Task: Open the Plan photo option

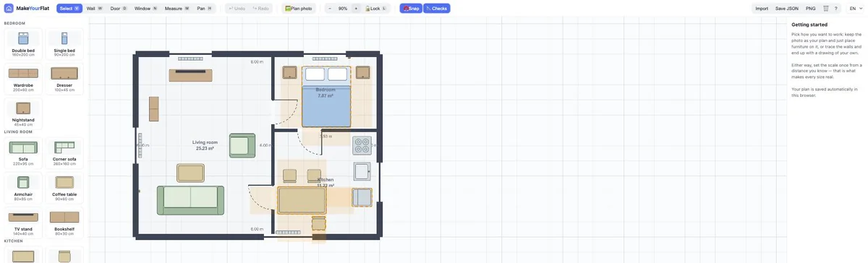Action: pyautogui.click(x=298, y=9)
